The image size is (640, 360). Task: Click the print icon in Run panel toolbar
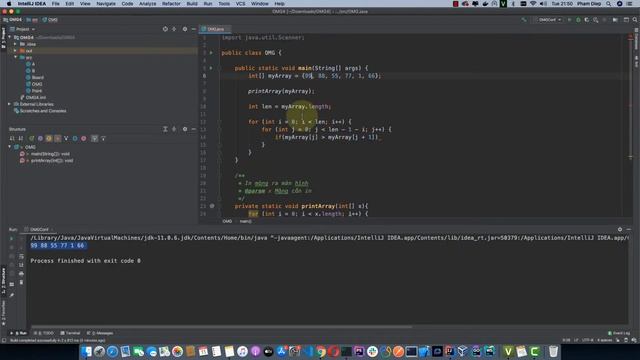[x=21, y=273]
